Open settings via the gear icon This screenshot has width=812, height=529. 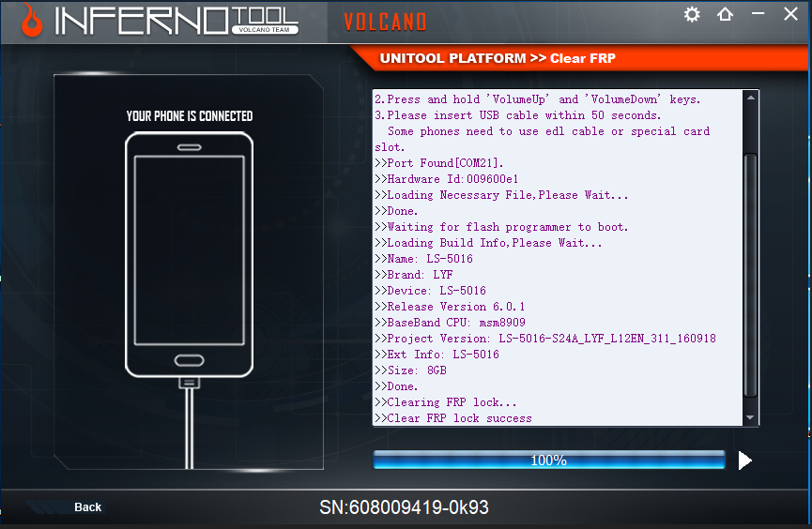point(692,14)
